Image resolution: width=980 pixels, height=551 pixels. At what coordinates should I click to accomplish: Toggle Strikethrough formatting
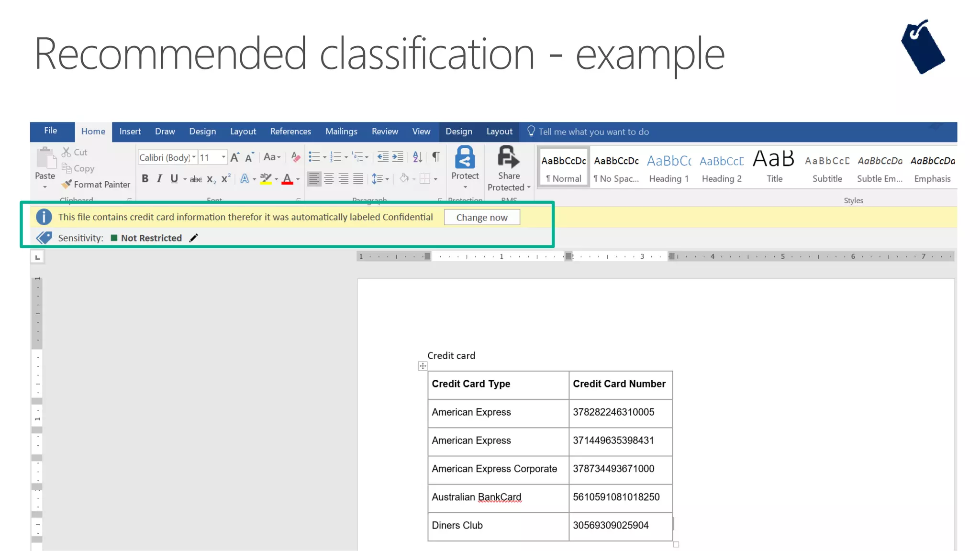pyautogui.click(x=196, y=179)
